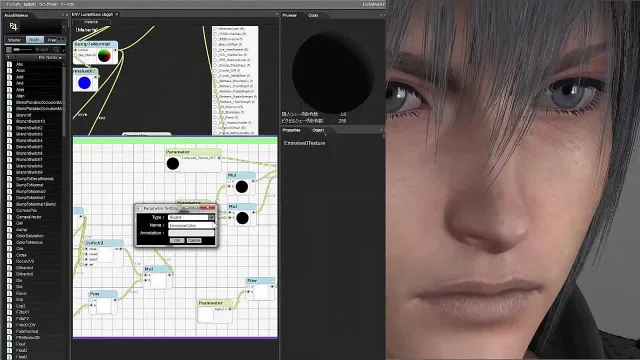Close the ENV LumeShow document tab
The width and height of the screenshot is (640, 360).
point(117,14)
